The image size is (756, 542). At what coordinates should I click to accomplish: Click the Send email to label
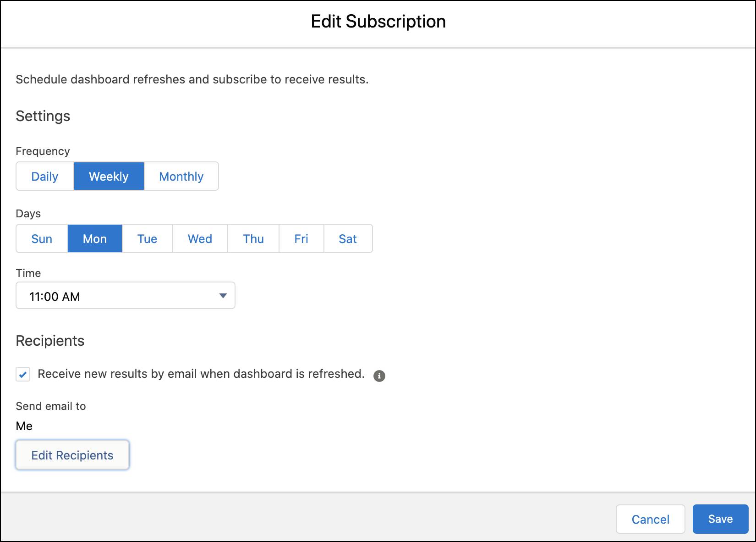51,406
